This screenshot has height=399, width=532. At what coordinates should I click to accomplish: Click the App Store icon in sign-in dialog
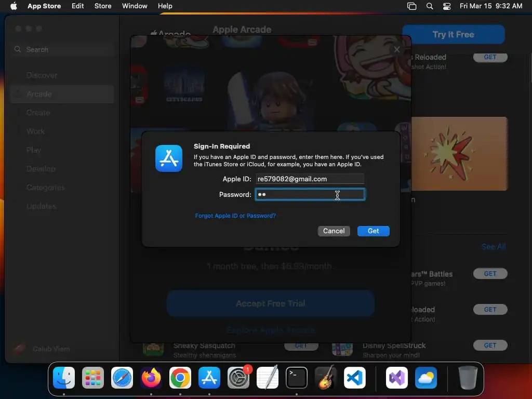pos(169,158)
